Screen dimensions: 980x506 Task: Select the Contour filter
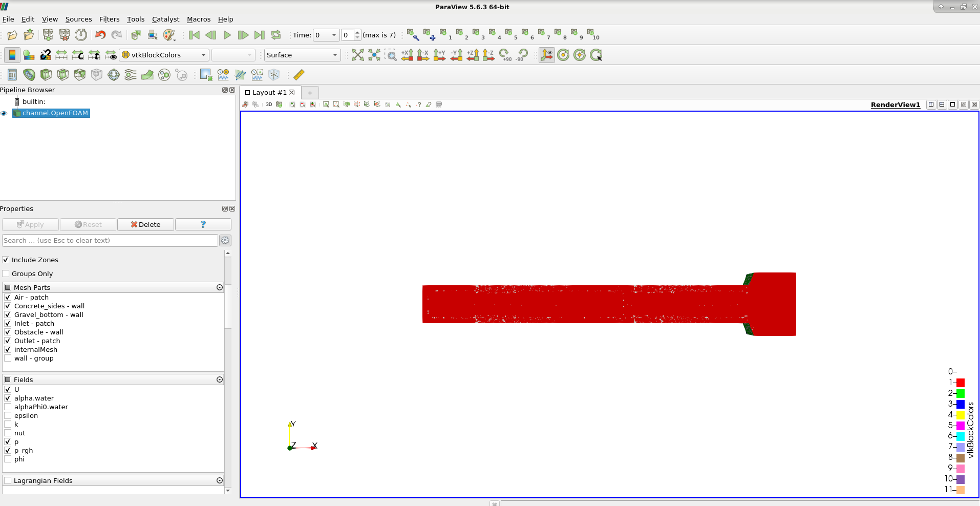29,75
